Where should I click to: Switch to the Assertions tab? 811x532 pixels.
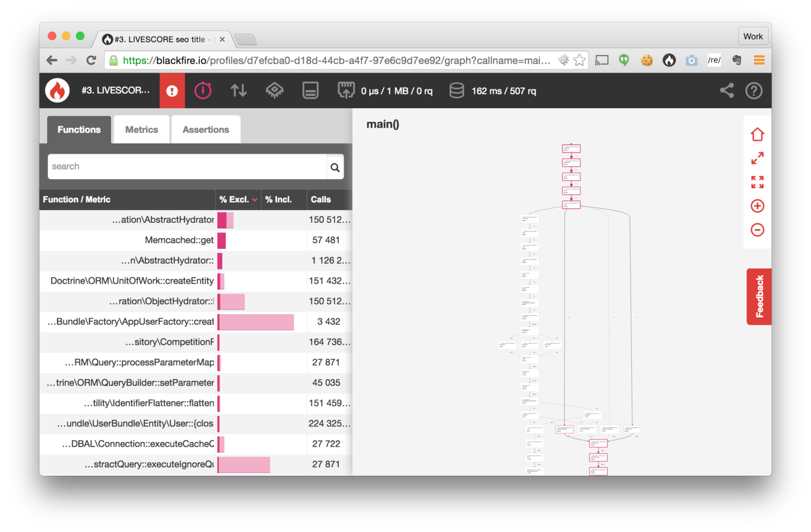pyautogui.click(x=206, y=130)
